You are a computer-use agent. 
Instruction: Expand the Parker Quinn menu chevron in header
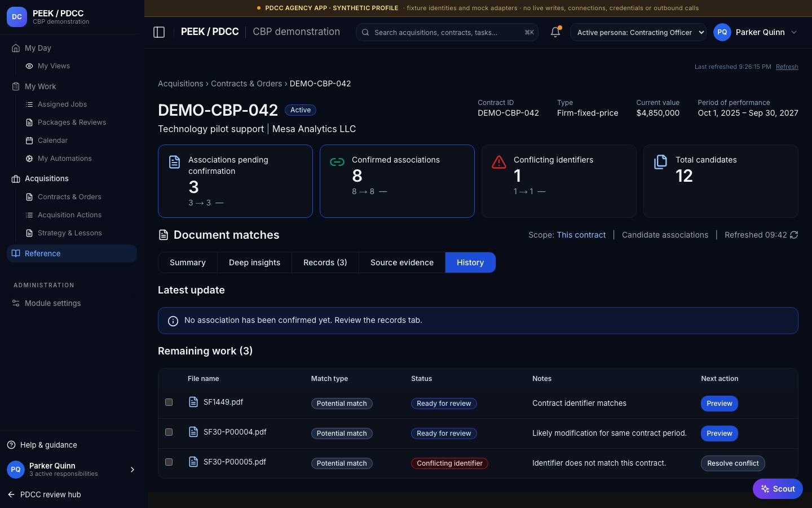pyautogui.click(x=794, y=32)
